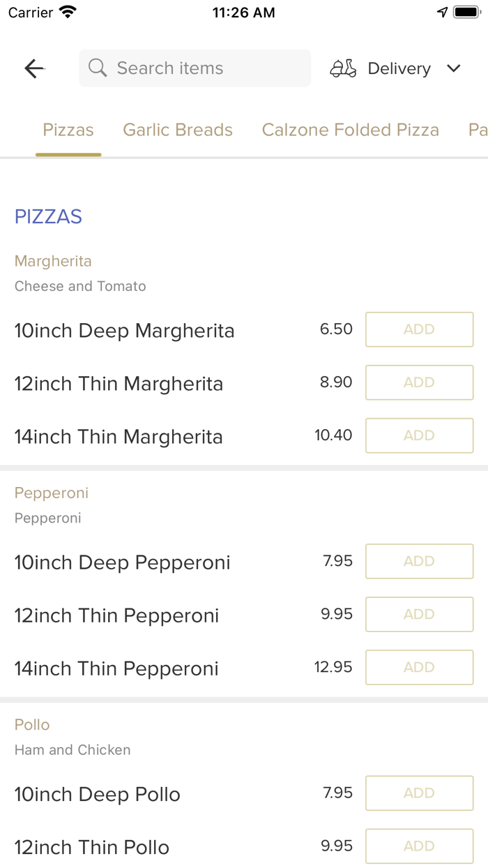This screenshot has width=488, height=868.
Task: Select the Pizzas tab
Action: point(68,130)
